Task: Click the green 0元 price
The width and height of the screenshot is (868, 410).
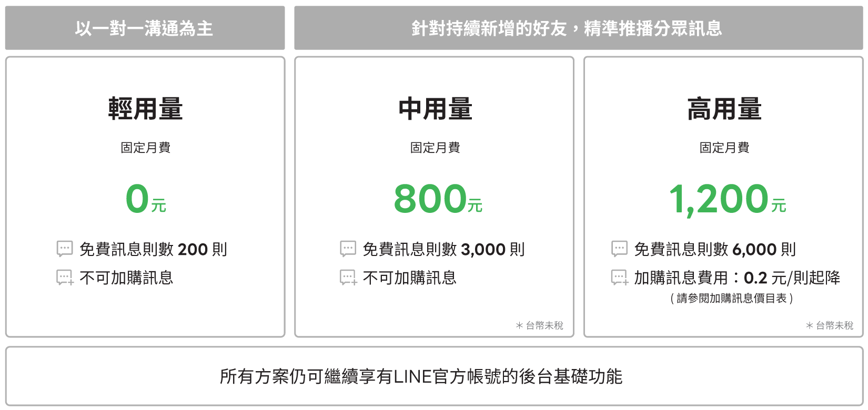Action: pos(146,199)
